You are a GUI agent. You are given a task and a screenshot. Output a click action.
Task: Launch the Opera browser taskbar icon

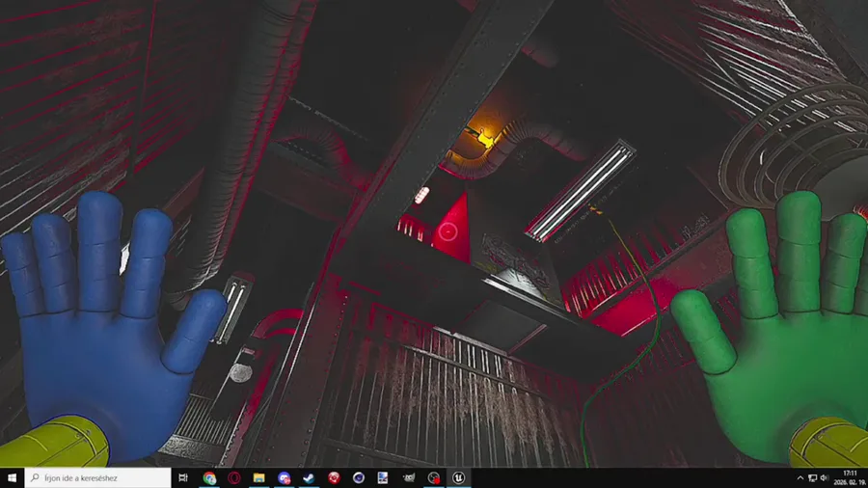[234, 477]
